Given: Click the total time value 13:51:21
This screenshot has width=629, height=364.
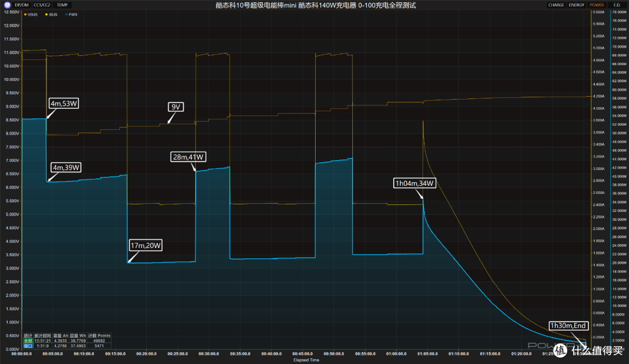Looking at the screenshot, I should pos(43,341).
